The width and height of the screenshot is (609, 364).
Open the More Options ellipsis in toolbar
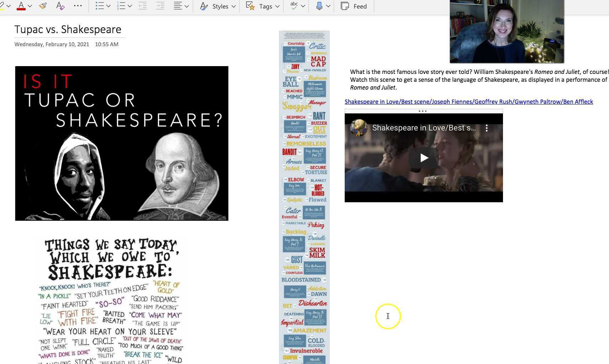[78, 6]
